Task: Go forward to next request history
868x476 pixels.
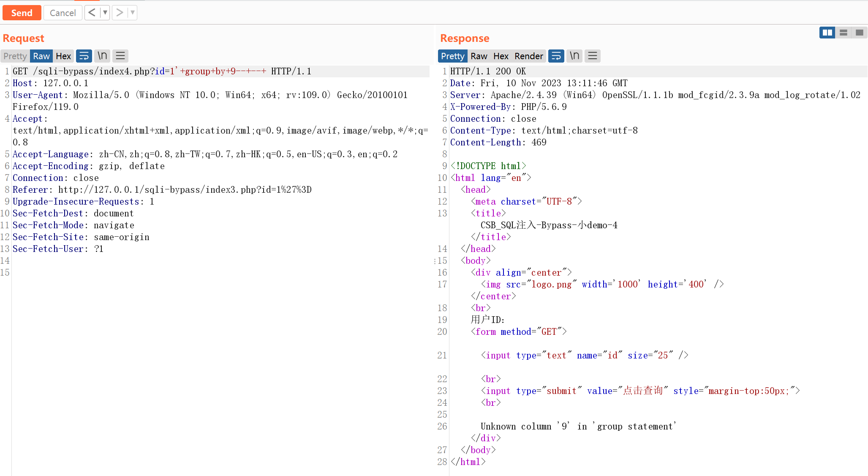Action: point(120,13)
